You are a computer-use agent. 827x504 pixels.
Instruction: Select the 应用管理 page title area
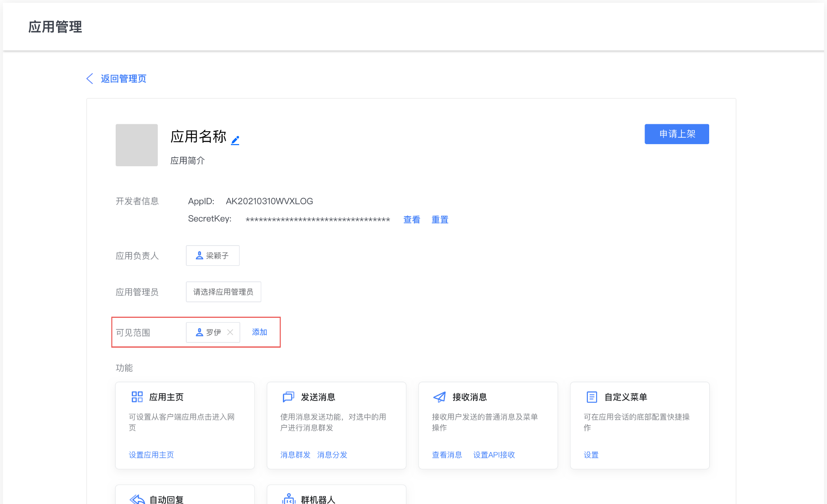pyautogui.click(x=55, y=27)
